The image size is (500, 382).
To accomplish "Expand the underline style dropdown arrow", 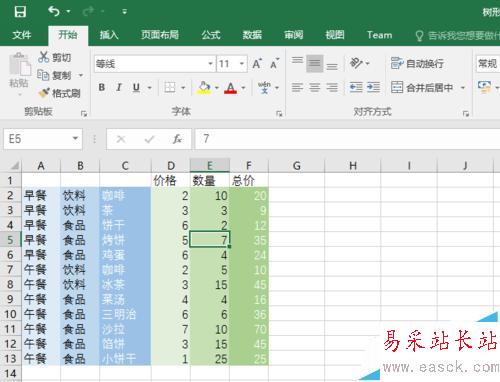I will point(149,88).
